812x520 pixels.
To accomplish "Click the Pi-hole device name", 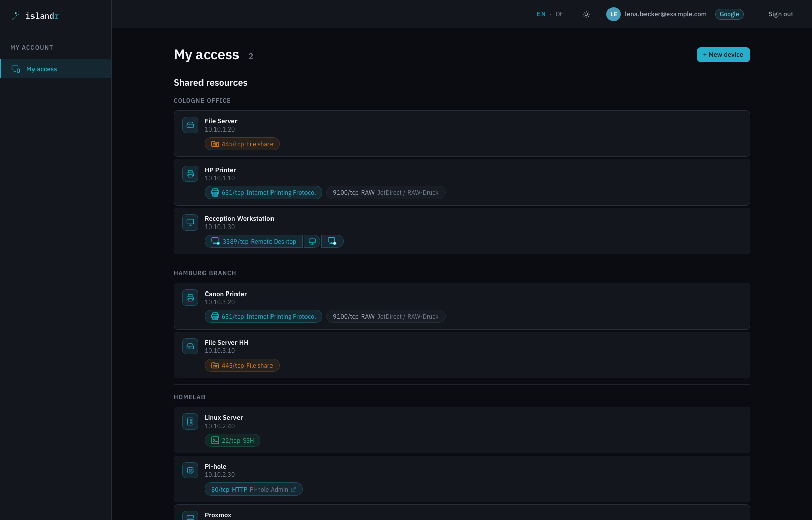I will click(x=215, y=467).
